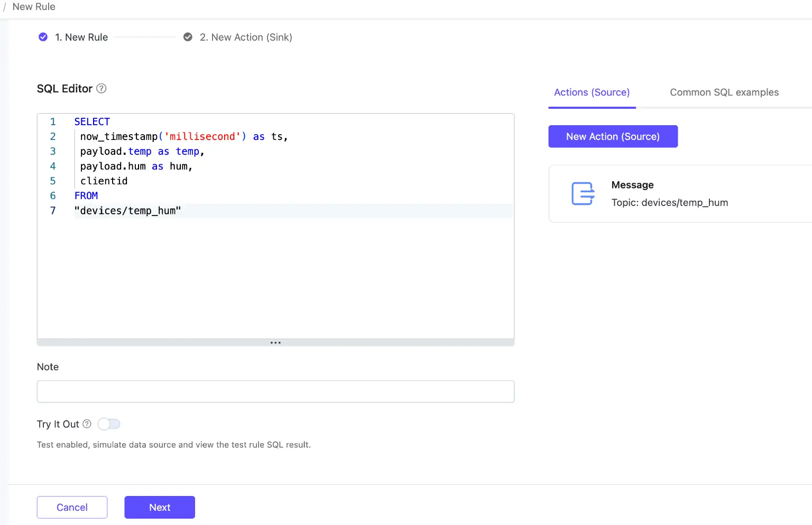Click step 2 New Action checkmark icon
Viewport: 812px width, 525px height.
point(188,37)
